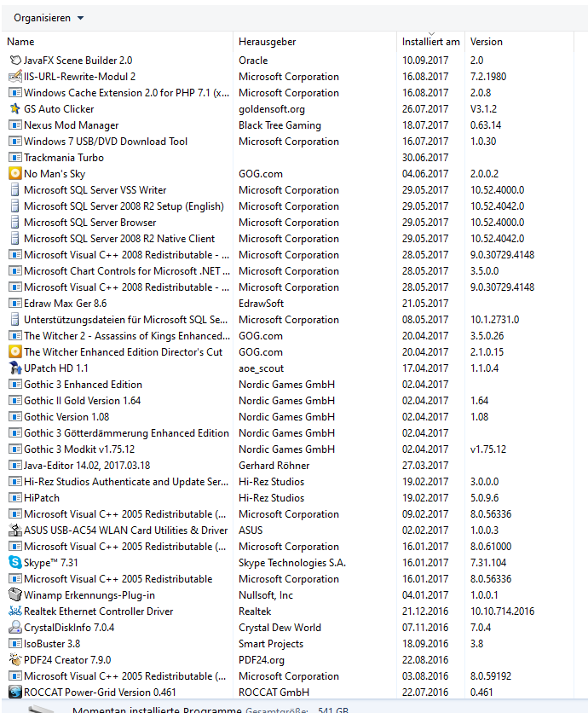Sort by the Herausgeber column header
The width and height of the screenshot is (588, 713).
tap(268, 42)
